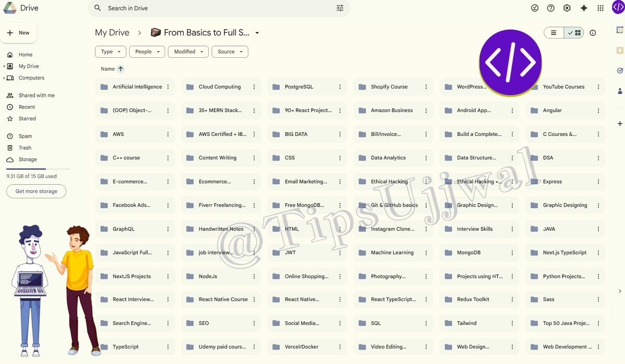This screenshot has height=364, width=625.
Task: Open more actions for Tailwind folder
Action: coord(512,323)
